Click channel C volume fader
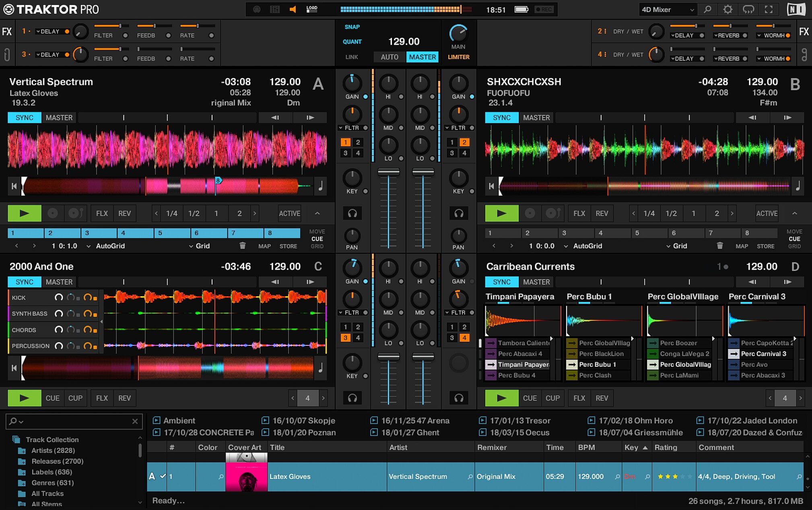 (388, 357)
